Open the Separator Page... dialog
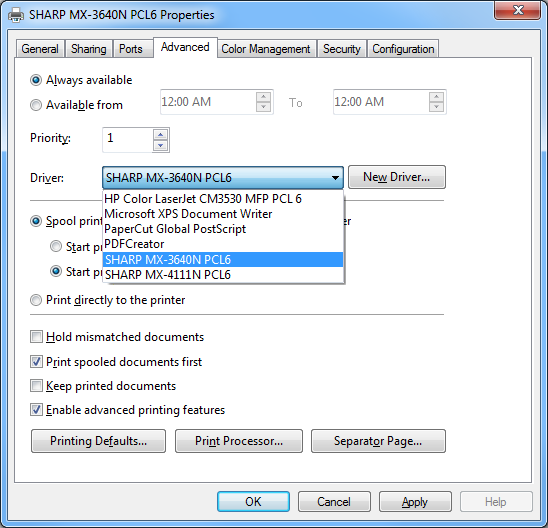 (378, 441)
